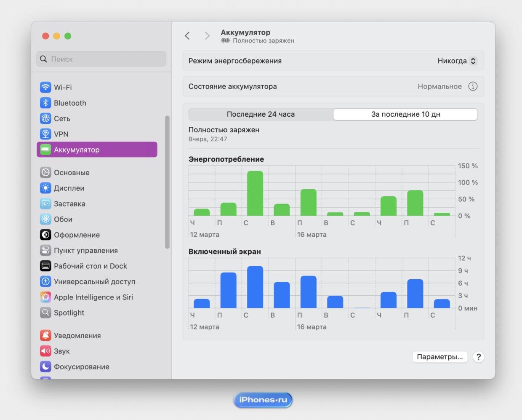The height and width of the screenshot is (420, 522).
Task: Click the Поиск search field
Action: [x=101, y=59]
